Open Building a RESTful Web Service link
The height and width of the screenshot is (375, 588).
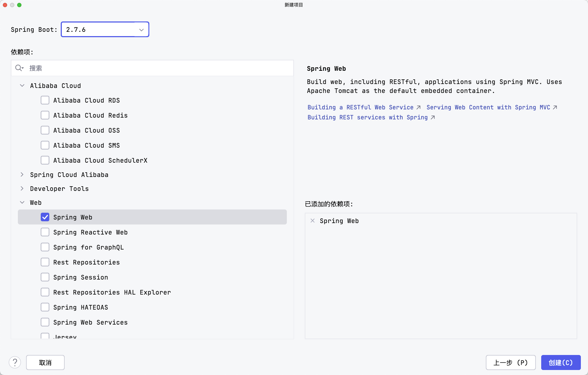(364, 107)
